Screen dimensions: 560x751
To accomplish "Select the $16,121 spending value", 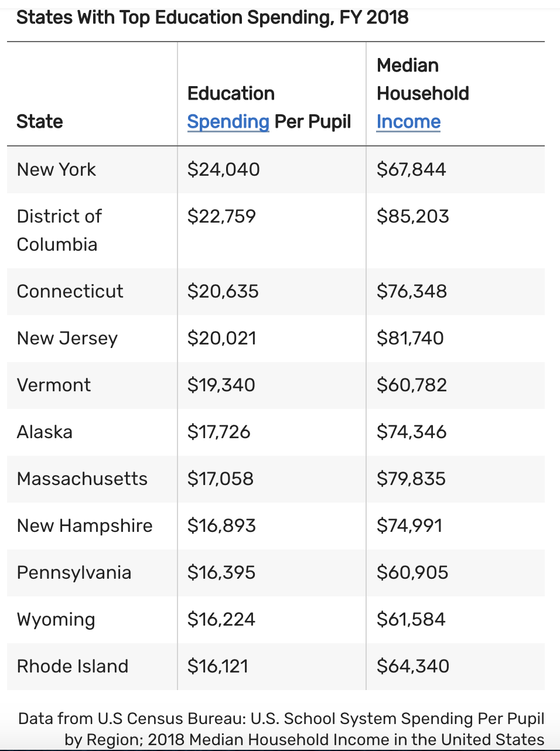I will [217, 667].
